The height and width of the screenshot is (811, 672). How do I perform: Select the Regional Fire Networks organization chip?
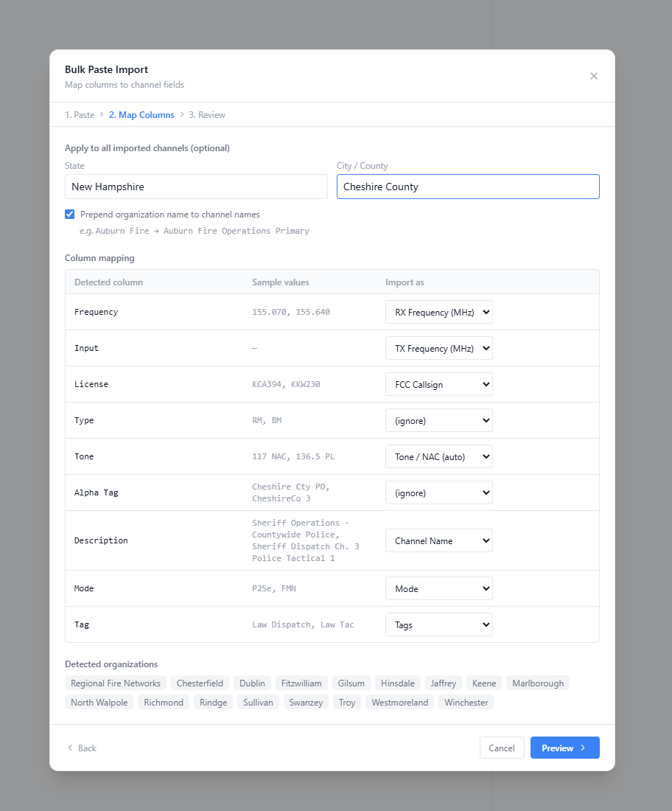pos(114,683)
